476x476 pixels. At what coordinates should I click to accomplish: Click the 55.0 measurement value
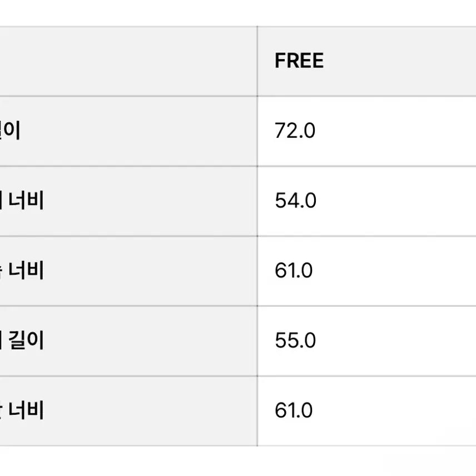tap(295, 340)
